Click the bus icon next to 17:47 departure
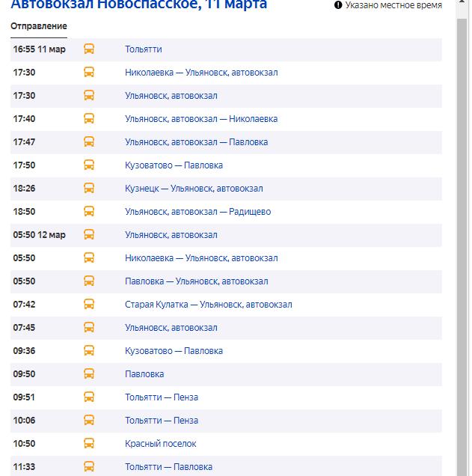 coord(89,142)
